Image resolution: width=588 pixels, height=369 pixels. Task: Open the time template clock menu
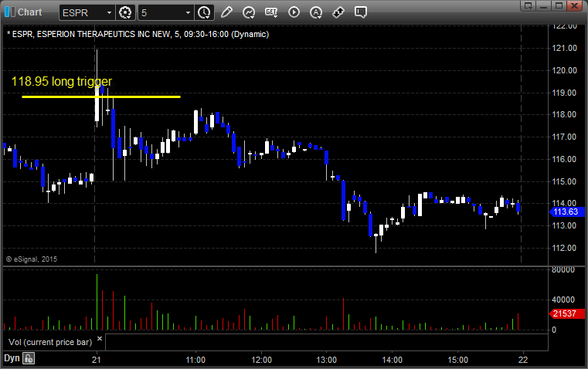(x=205, y=12)
